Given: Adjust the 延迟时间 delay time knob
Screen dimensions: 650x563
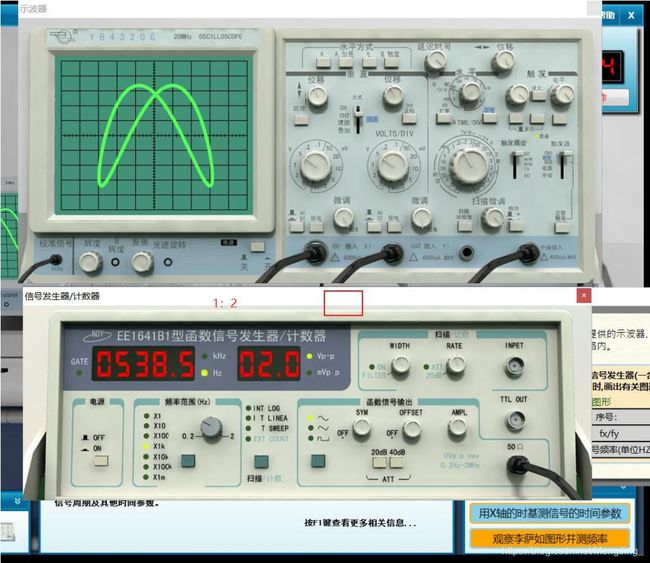Looking at the screenshot, I should pos(435,61).
